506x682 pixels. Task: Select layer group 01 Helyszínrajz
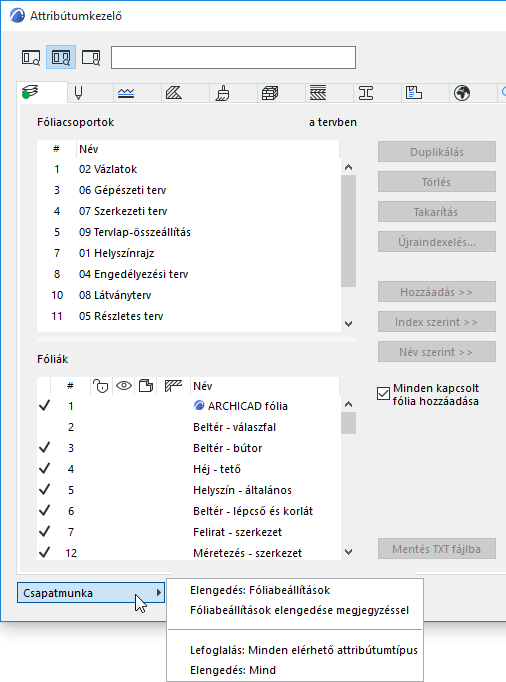tap(188, 253)
